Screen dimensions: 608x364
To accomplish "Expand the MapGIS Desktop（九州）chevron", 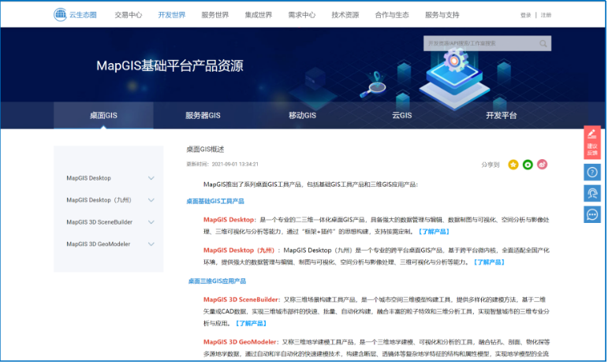I will (151, 200).
